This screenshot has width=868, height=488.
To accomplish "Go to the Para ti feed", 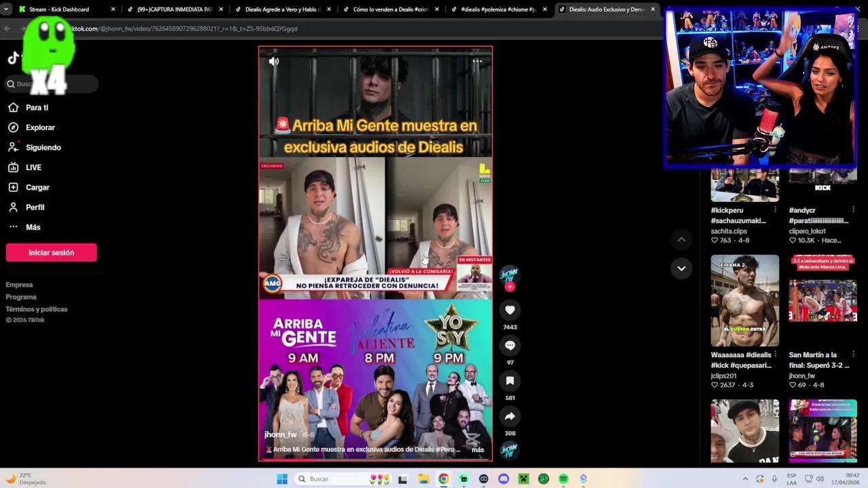I will click(37, 107).
